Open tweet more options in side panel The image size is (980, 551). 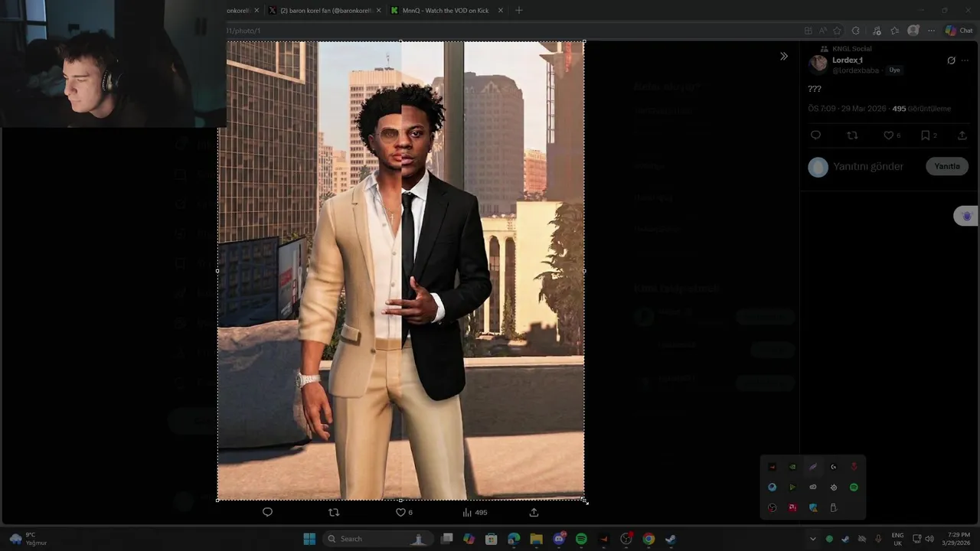[966, 60]
